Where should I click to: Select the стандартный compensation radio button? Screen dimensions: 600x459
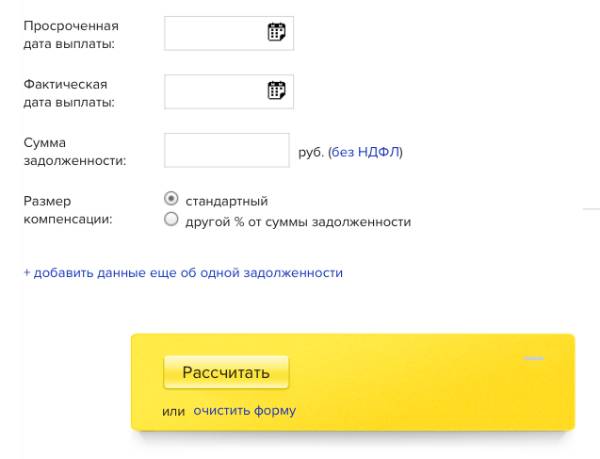[171, 199]
